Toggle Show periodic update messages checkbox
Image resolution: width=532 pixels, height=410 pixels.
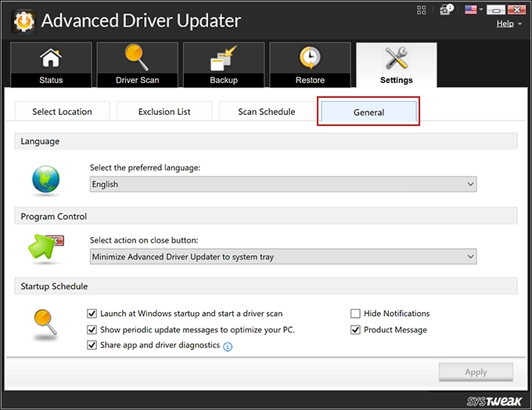click(92, 329)
